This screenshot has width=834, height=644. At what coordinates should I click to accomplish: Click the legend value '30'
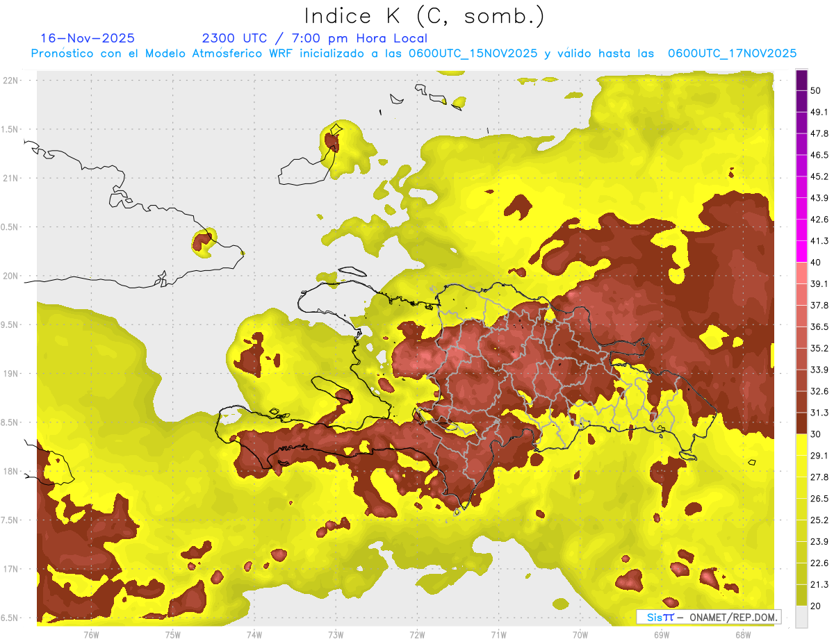click(x=816, y=434)
